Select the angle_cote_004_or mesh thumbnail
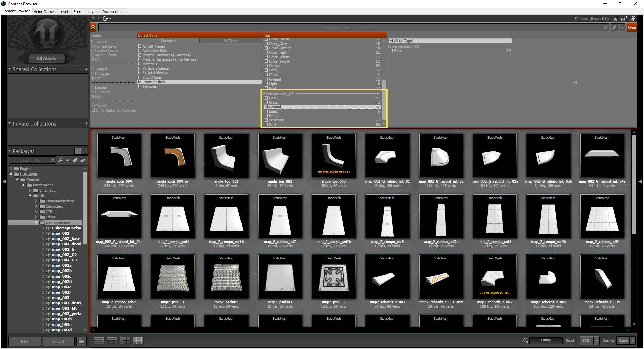644x349 pixels. [173, 156]
